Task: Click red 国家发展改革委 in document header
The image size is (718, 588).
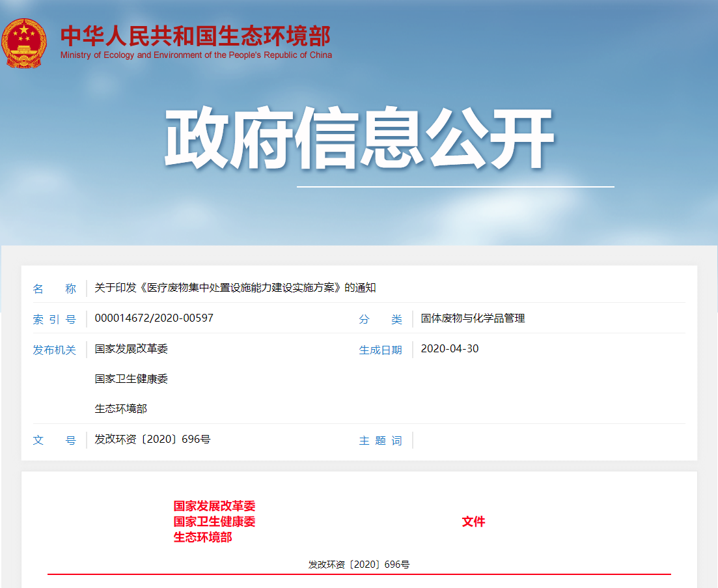Action: (x=214, y=506)
